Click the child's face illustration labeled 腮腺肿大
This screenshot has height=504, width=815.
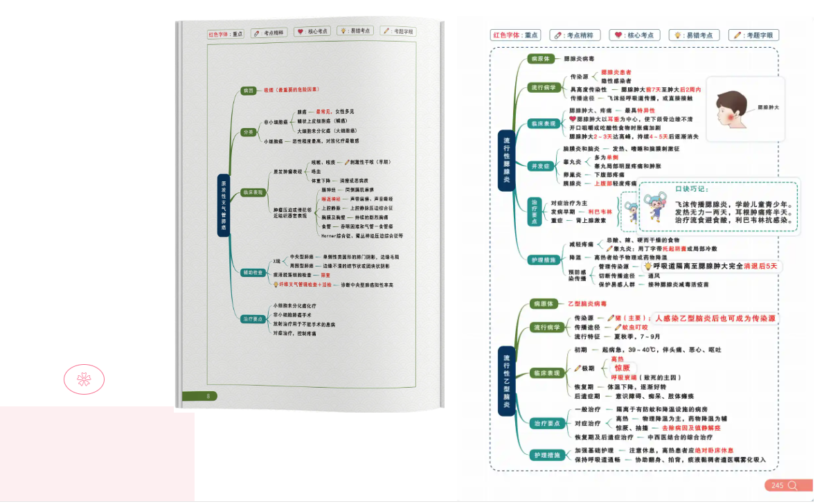point(731,108)
